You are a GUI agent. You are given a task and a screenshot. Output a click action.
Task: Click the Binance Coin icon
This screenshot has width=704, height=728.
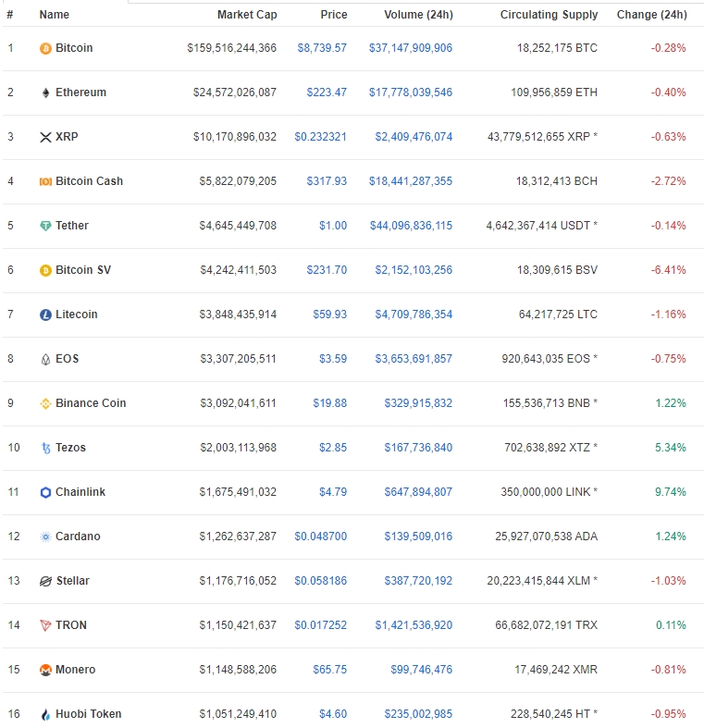coord(45,403)
